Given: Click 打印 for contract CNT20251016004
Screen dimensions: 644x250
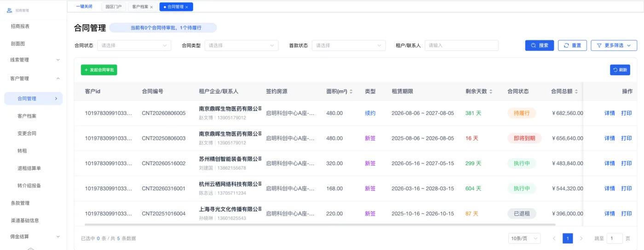Looking at the screenshot, I should [627, 214].
